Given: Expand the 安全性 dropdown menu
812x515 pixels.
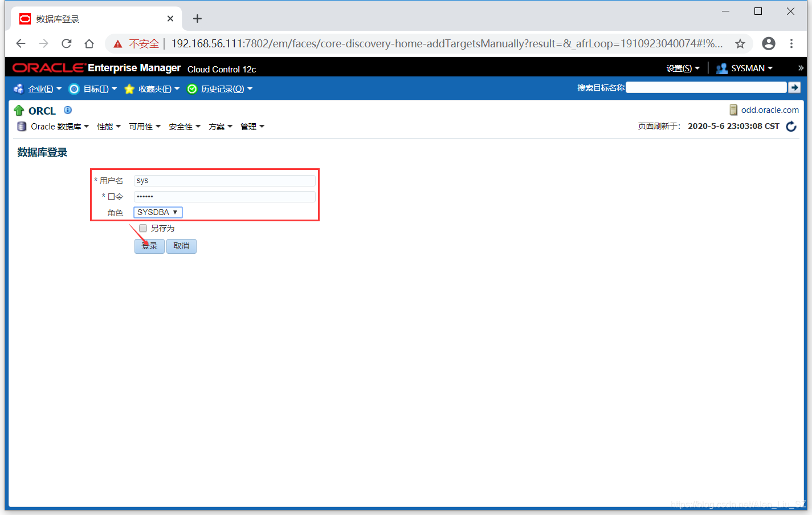Looking at the screenshot, I should click(185, 127).
